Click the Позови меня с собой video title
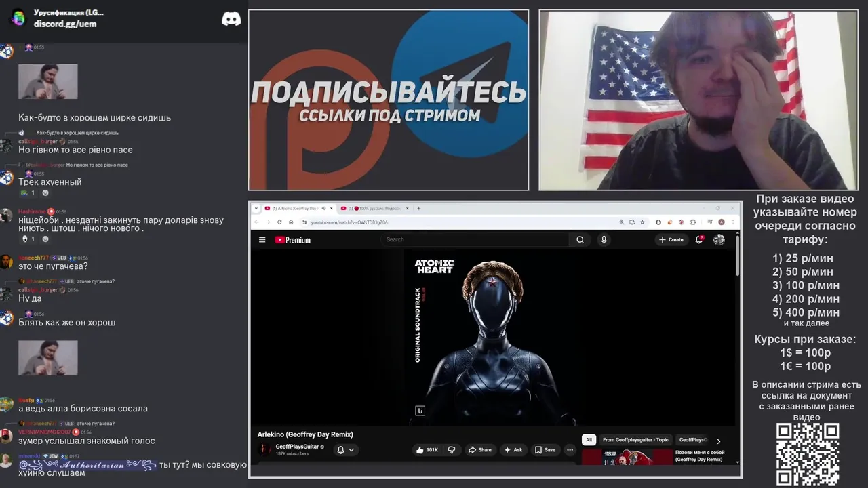The width and height of the screenshot is (868, 488). 700,455
